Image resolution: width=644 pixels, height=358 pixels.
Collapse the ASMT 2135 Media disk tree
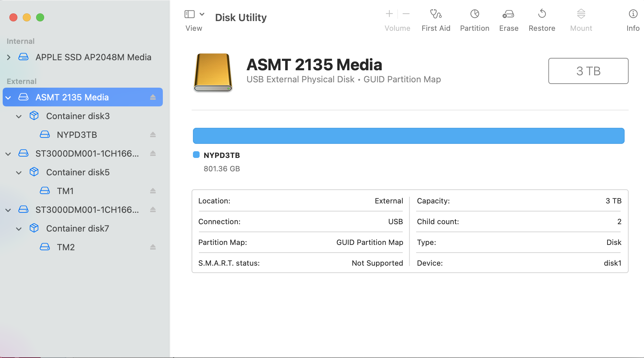(8, 98)
